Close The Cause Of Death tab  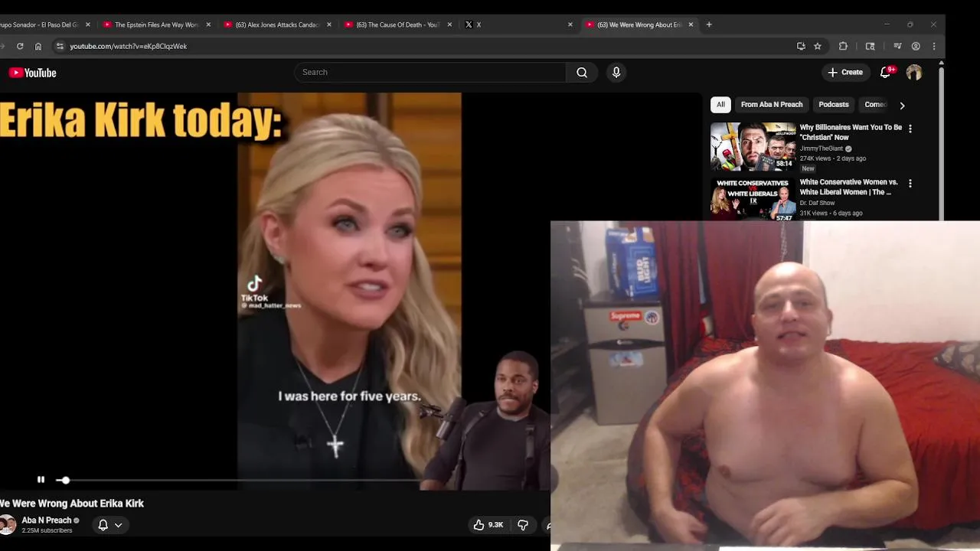(x=449, y=24)
